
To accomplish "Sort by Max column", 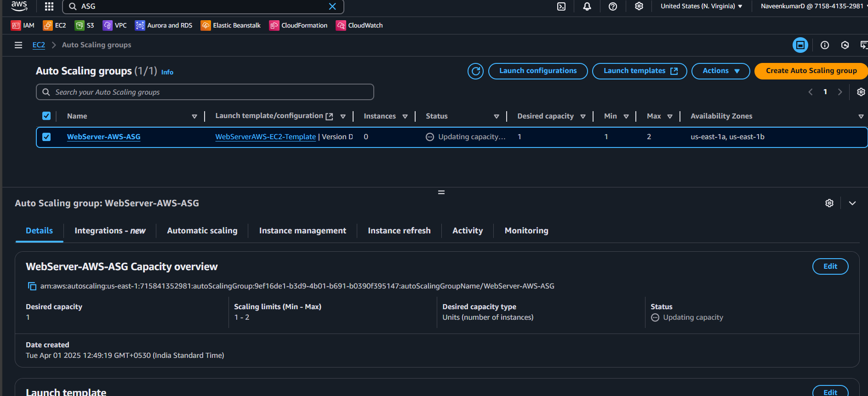I will pos(670,117).
